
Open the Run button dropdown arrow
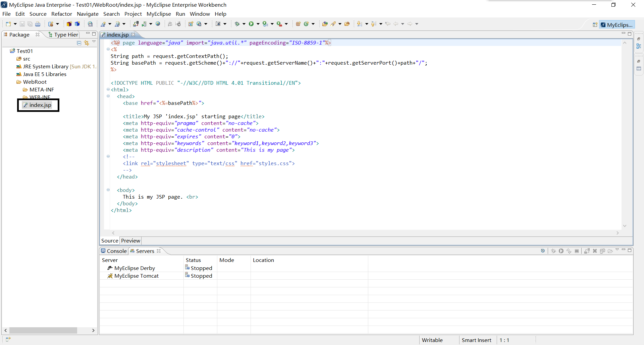(x=258, y=24)
